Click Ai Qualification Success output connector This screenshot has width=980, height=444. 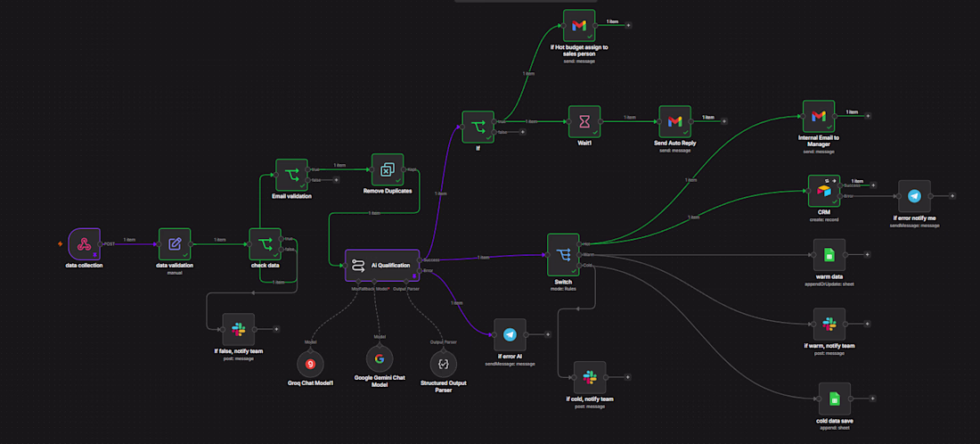click(x=420, y=259)
